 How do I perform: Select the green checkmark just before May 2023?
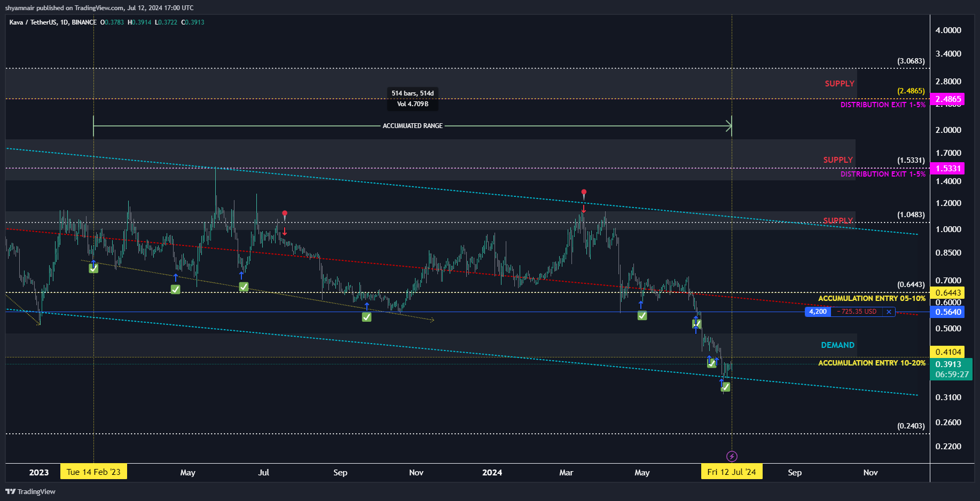pyautogui.click(x=175, y=289)
